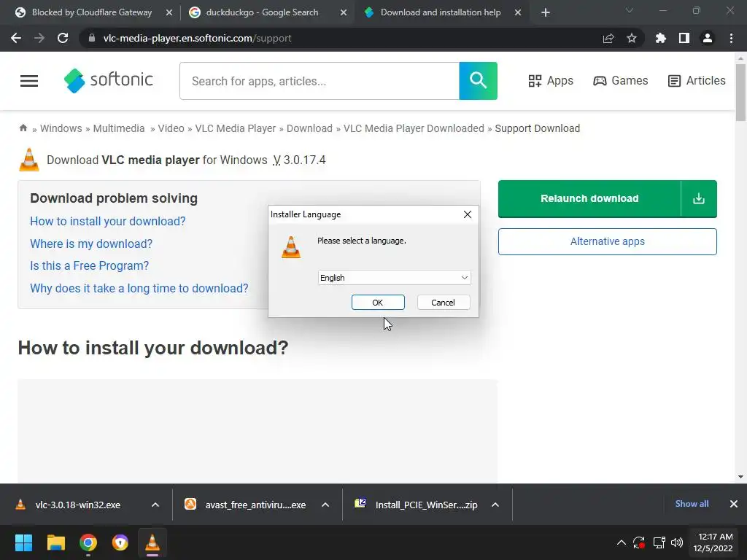Viewport: 747px width, 560px height.
Task: Open the Articles section
Action: (697, 80)
